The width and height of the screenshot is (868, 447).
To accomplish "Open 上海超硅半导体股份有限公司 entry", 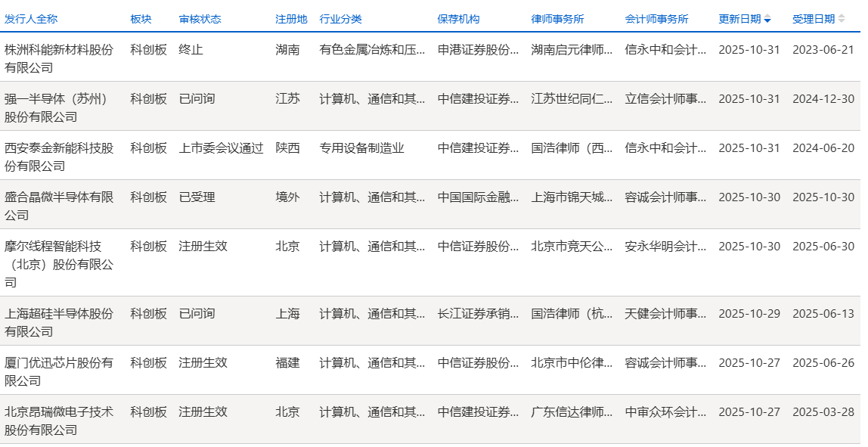I will [x=59, y=322].
